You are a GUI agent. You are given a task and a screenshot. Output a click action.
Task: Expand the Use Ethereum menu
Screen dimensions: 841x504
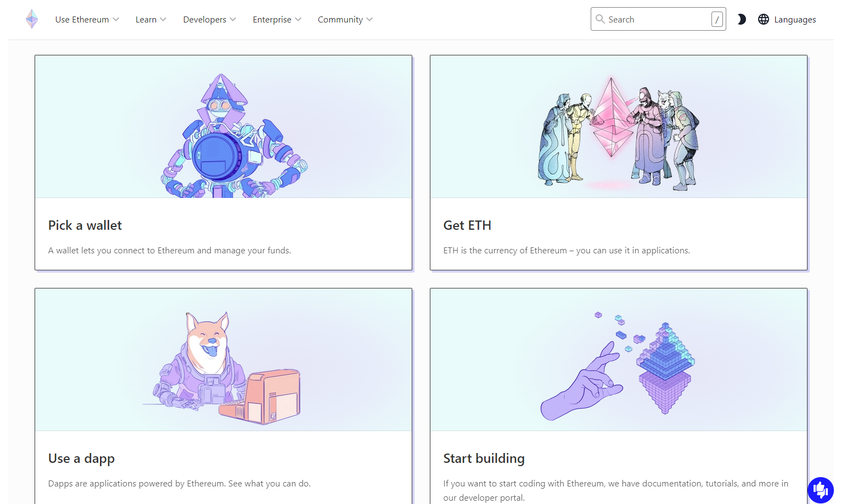point(87,19)
